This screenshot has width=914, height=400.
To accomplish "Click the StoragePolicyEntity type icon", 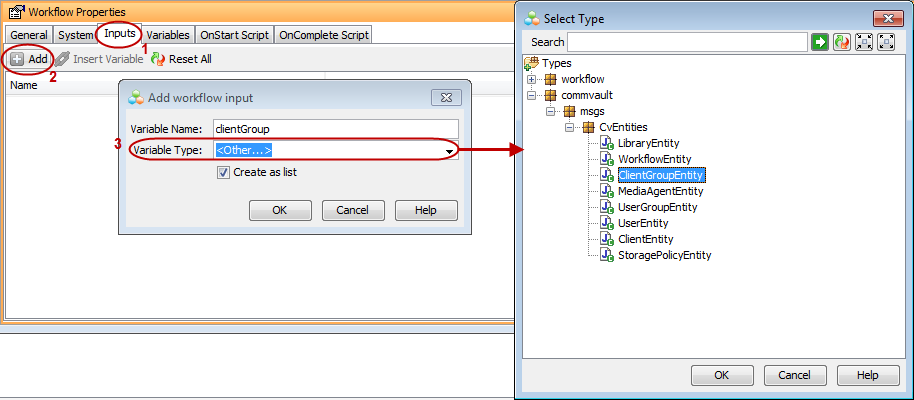I will point(607,255).
